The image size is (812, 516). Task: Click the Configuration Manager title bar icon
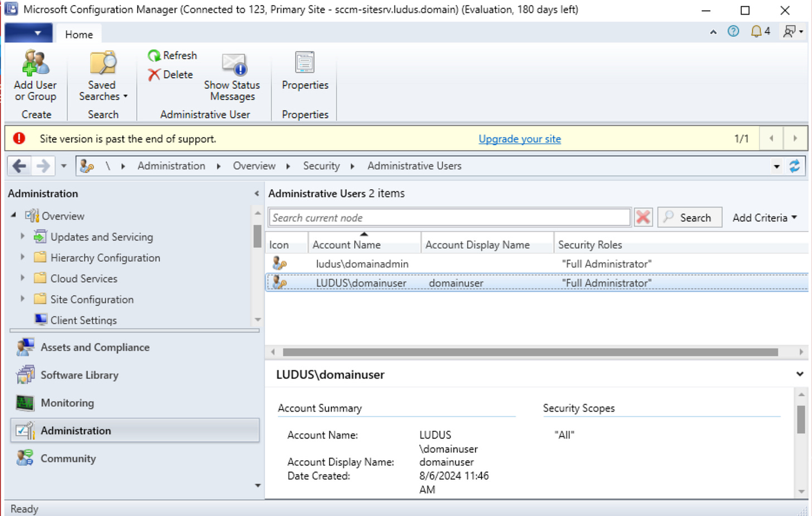point(11,9)
